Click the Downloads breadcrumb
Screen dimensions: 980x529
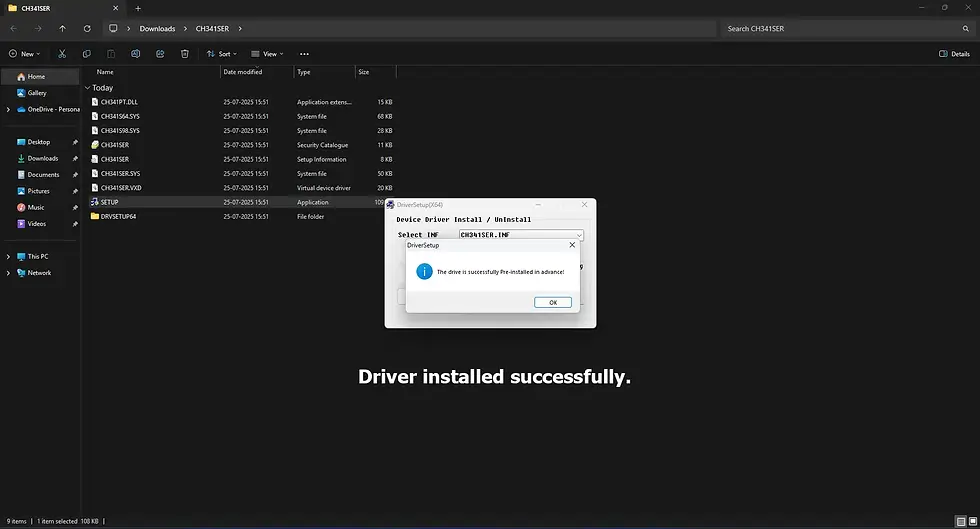158,28
